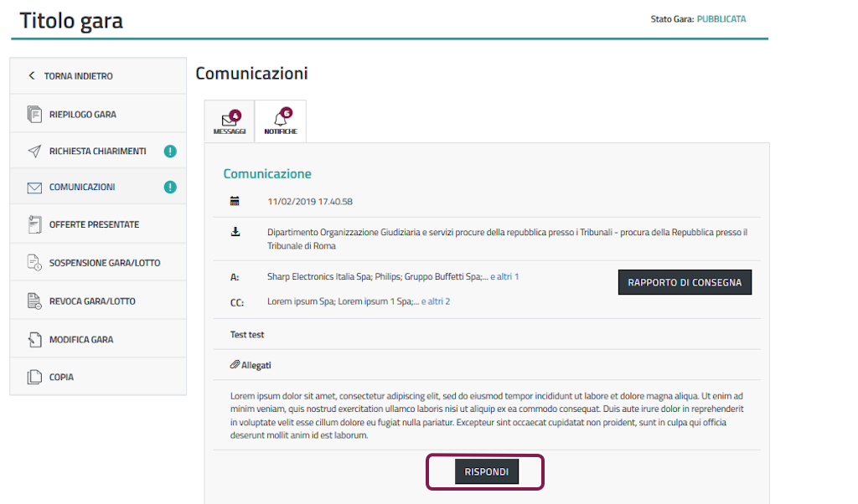Click the Offerte Presentate sidebar icon

click(x=34, y=224)
